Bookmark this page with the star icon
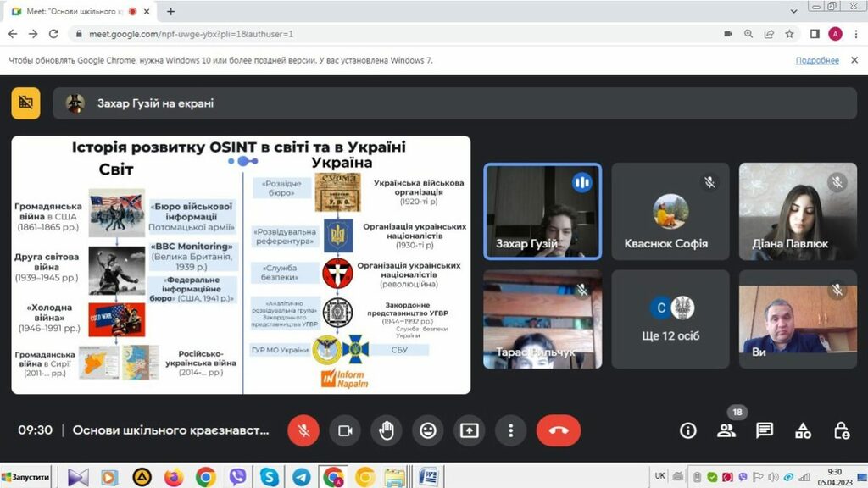This screenshot has width=868, height=488. (790, 34)
